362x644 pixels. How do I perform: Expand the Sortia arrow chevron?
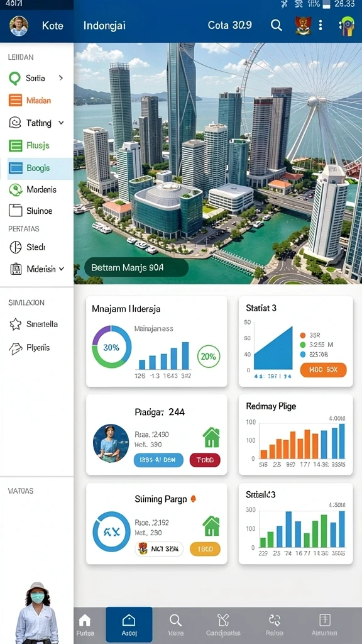click(61, 77)
